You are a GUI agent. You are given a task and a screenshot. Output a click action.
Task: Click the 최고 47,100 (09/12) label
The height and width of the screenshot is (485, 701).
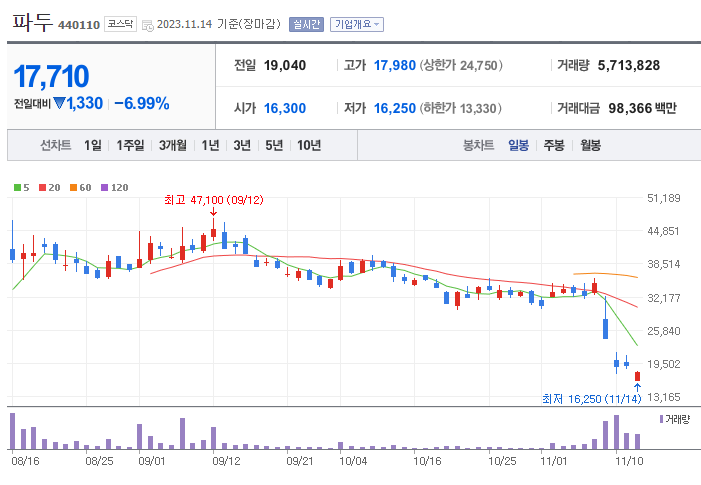[x=214, y=200]
